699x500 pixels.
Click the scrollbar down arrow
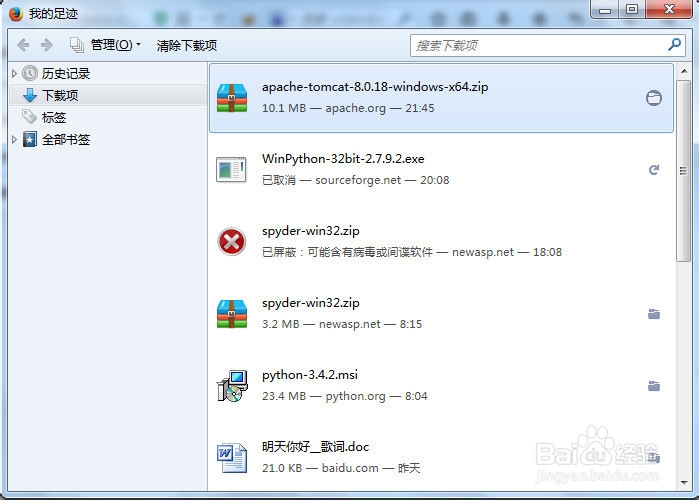click(684, 483)
